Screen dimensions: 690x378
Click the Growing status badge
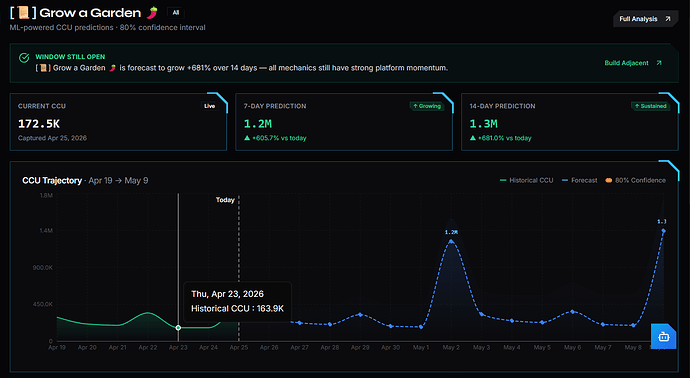427,106
